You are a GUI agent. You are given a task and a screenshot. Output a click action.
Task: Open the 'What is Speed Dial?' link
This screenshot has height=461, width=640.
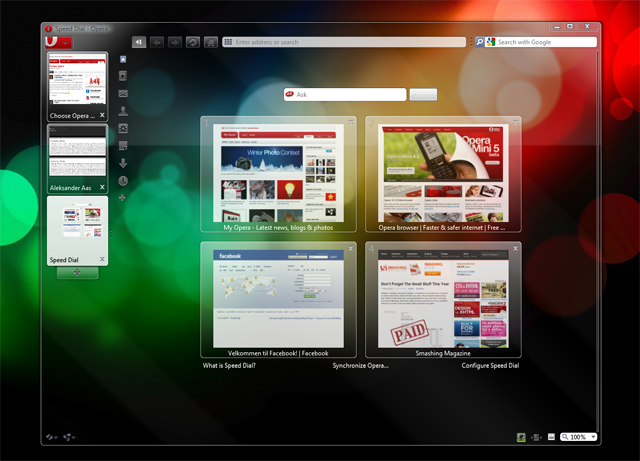pyautogui.click(x=229, y=365)
